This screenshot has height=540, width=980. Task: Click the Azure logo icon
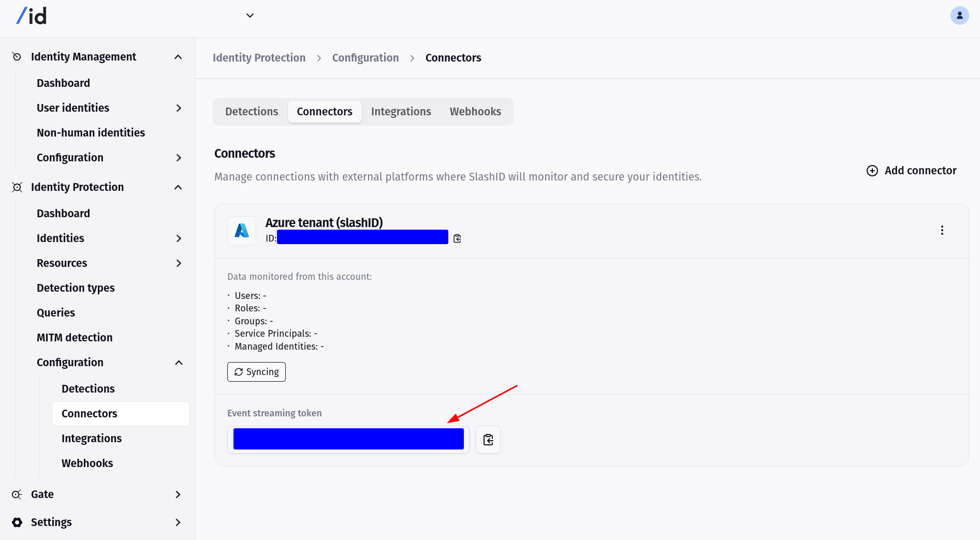tap(242, 231)
